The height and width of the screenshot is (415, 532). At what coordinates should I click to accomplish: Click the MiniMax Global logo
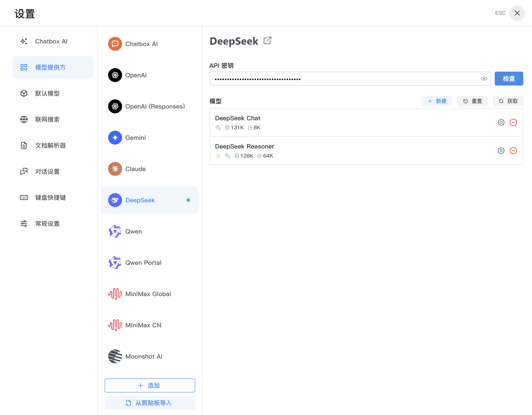(x=115, y=294)
